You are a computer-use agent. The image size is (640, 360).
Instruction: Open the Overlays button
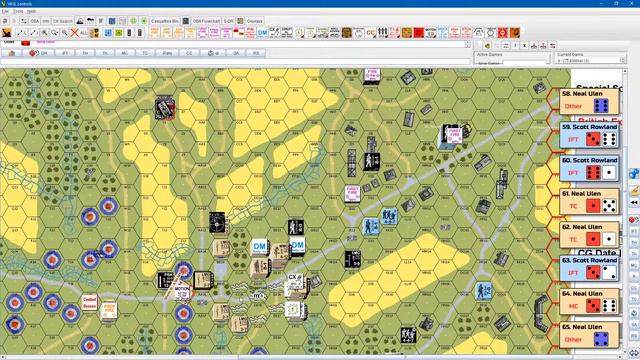tap(255, 21)
